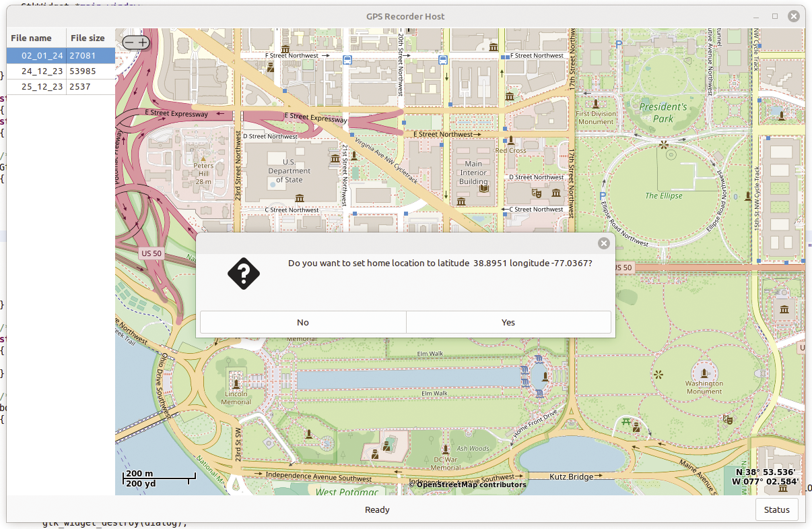812x529 pixels.
Task: Click the question mark dialog icon
Action: coord(244,274)
